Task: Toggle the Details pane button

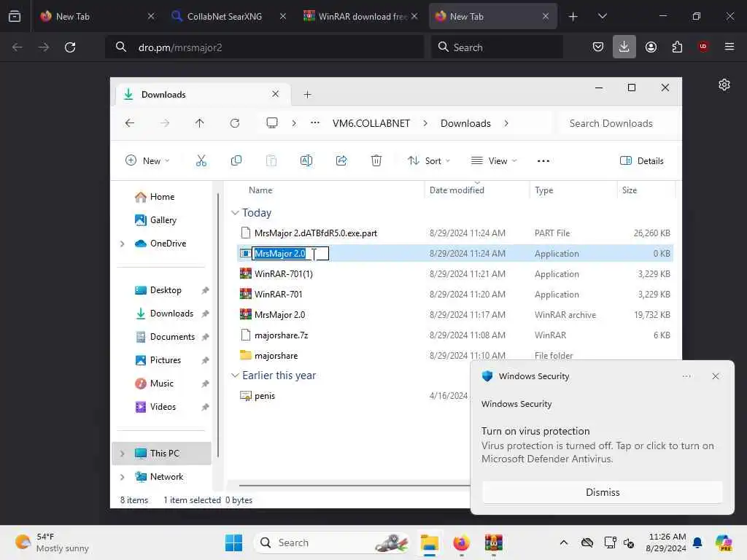Action: pyautogui.click(x=641, y=160)
